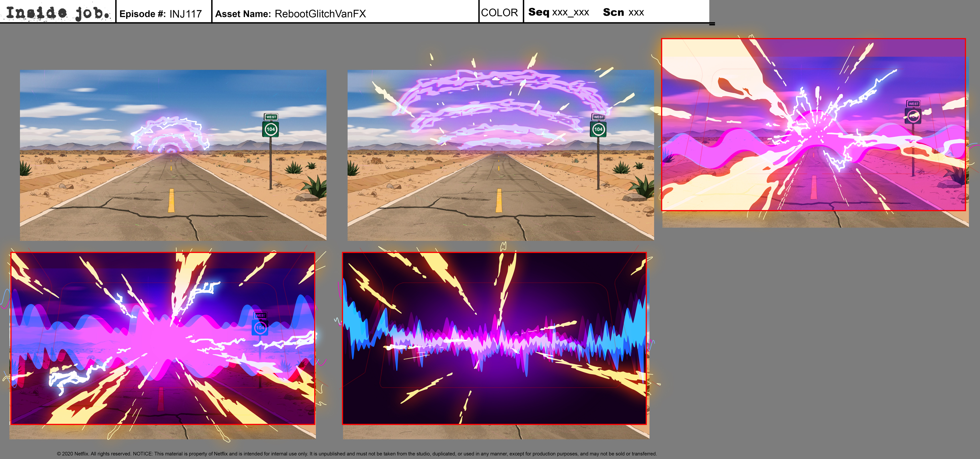
Task: Click the Seq xxx_xxx field
Action: click(559, 12)
